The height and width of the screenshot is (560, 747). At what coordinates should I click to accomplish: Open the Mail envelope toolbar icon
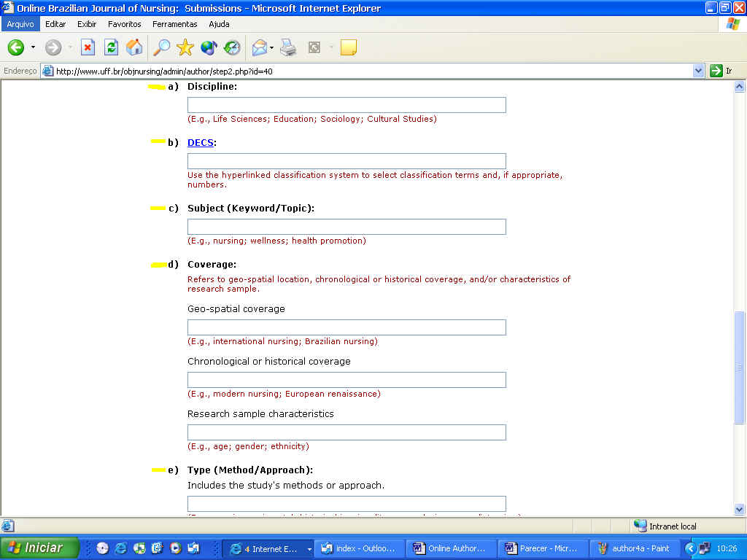[x=259, y=48]
